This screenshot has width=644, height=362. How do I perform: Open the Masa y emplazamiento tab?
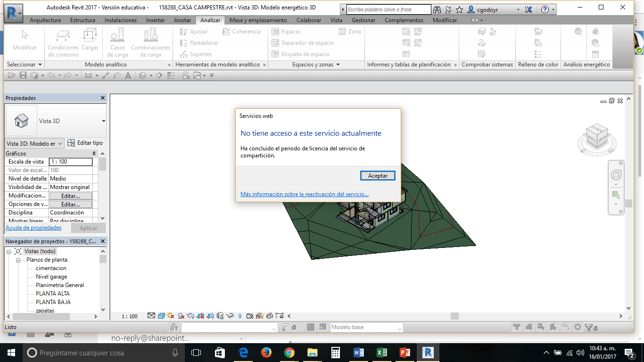(258, 20)
